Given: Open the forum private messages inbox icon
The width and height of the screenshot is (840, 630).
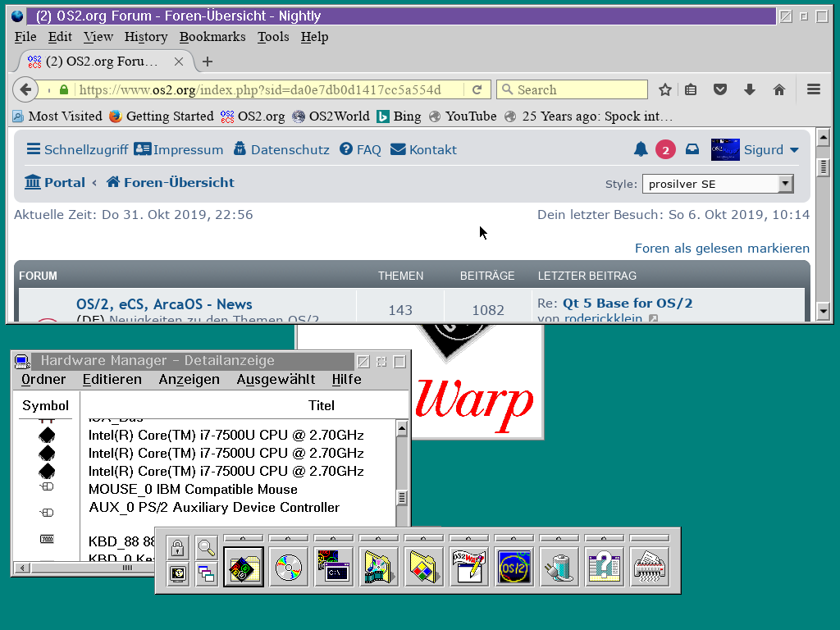Looking at the screenshot, I should click(692, 149).
